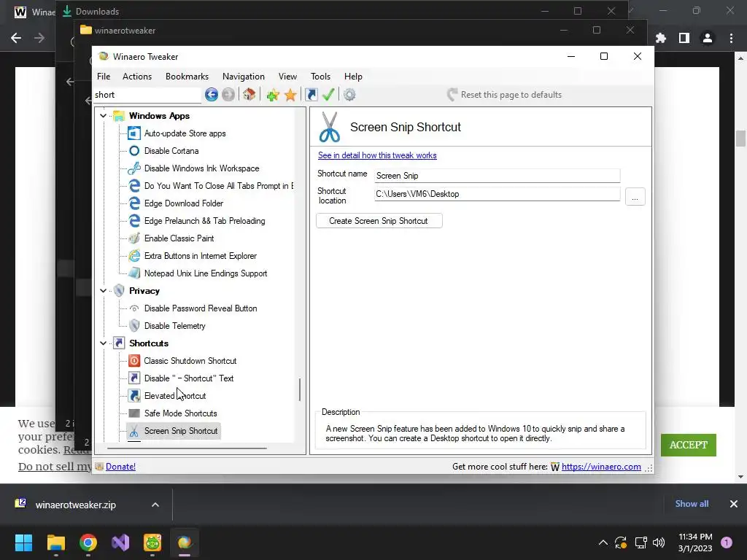Visit https://winaero.com link
This screenshot has width=747, height=560.
pyautogui.click(x=601, y=467)
